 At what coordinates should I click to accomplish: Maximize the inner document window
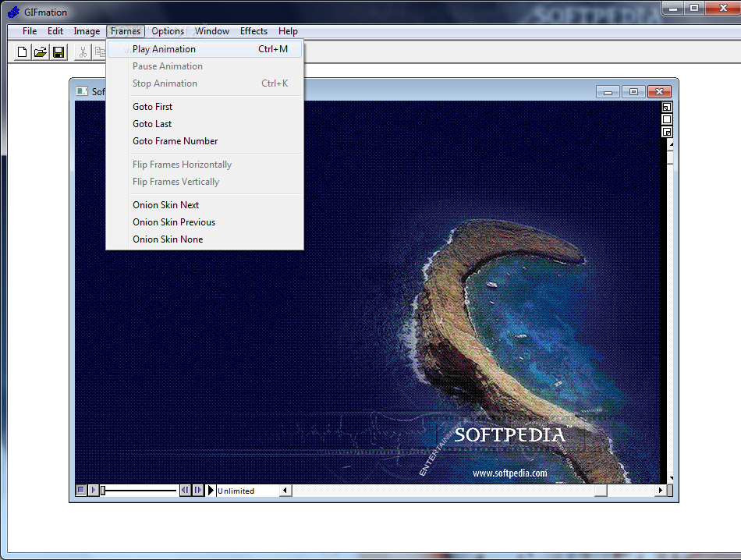tap(633, 92)
